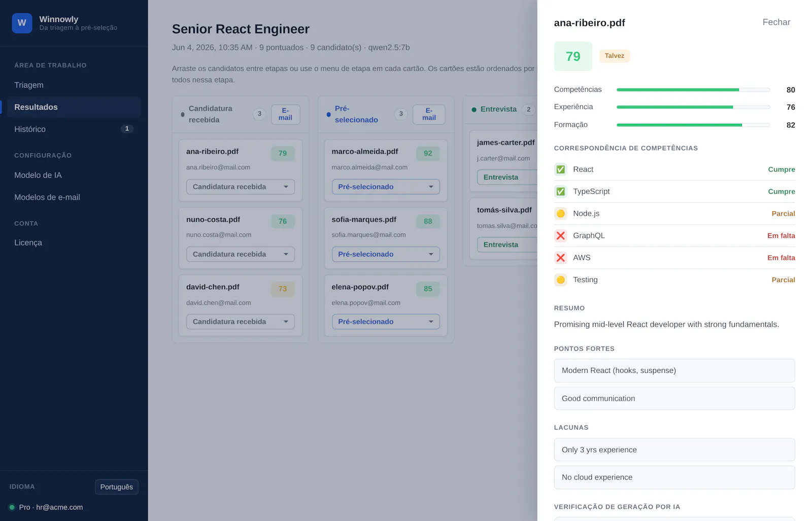Click the red X icon beside AWS
The width and height of the screenshot is (812, 521).
click(560, 258)
